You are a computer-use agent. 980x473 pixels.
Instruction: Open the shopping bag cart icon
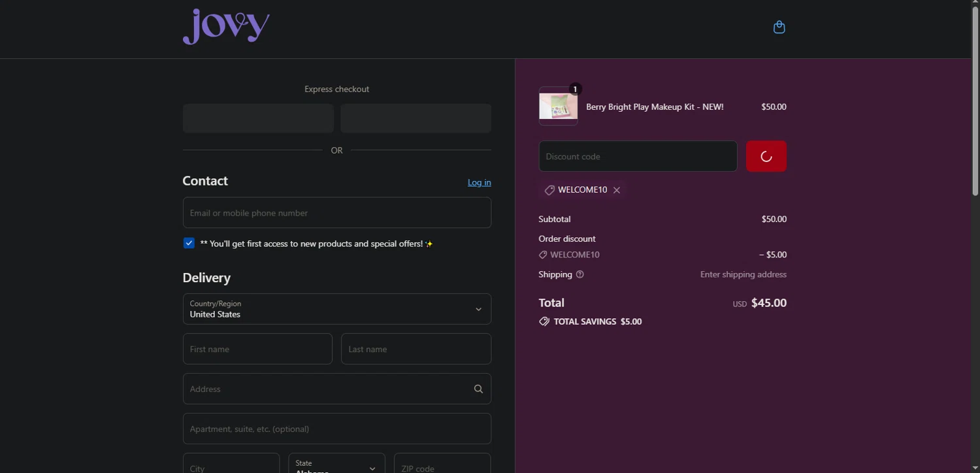tap(779, 27)
